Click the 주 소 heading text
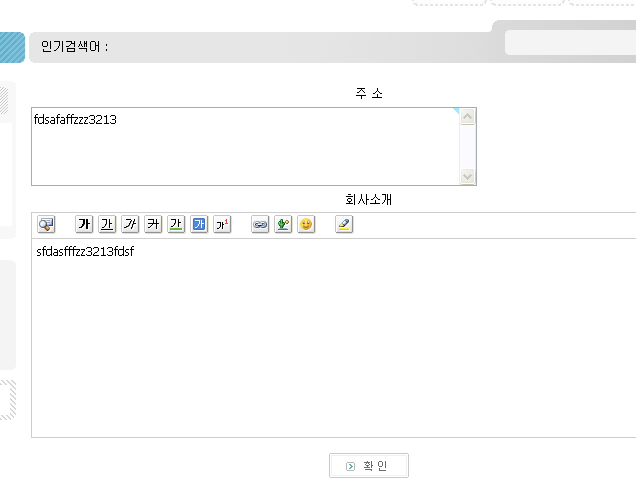 pos(369,94)
